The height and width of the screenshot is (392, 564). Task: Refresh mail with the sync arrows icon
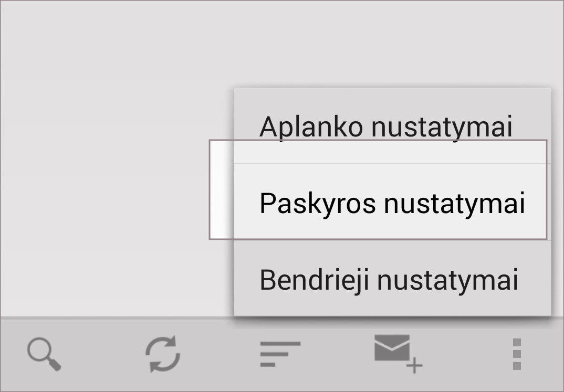[x=163, y=354]
